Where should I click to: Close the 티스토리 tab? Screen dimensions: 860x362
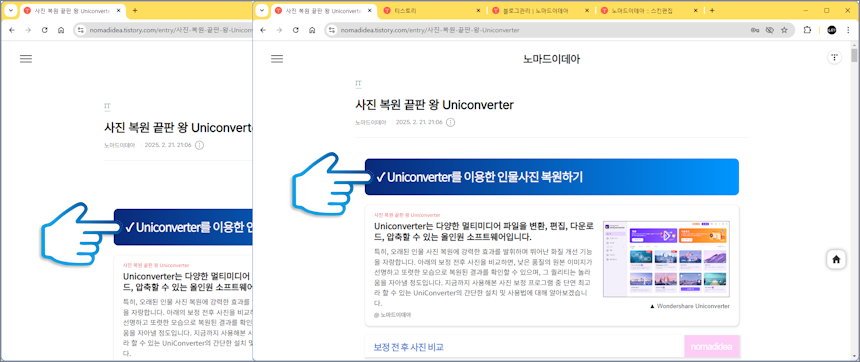pos(479,10)
